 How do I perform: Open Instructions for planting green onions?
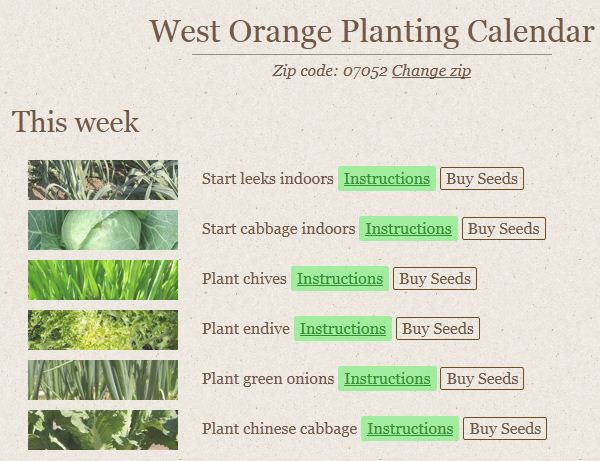click(x=387, y=379)
